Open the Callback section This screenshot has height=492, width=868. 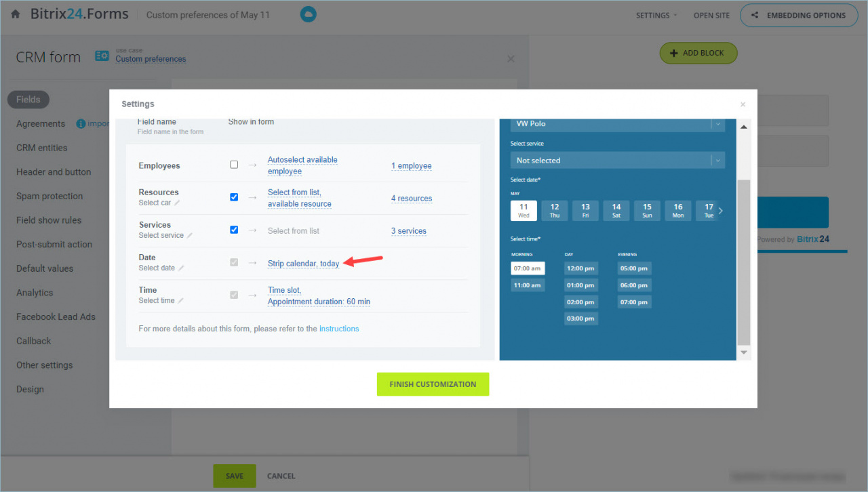tap(34, 341)
